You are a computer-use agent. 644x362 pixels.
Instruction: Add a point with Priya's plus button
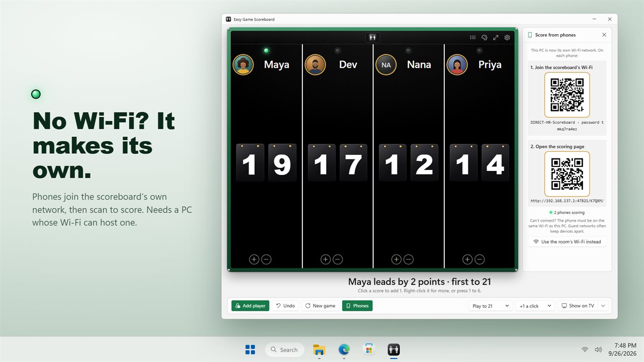(x=467, y=259)
